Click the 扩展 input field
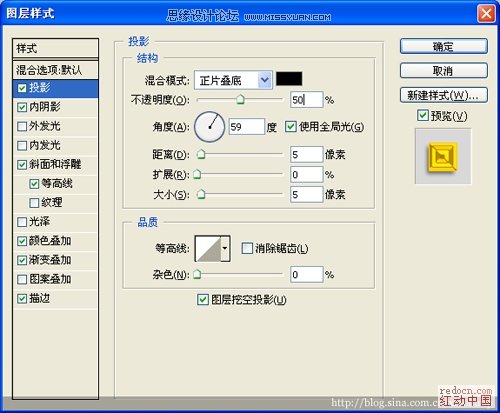 (x=306, y=174)
